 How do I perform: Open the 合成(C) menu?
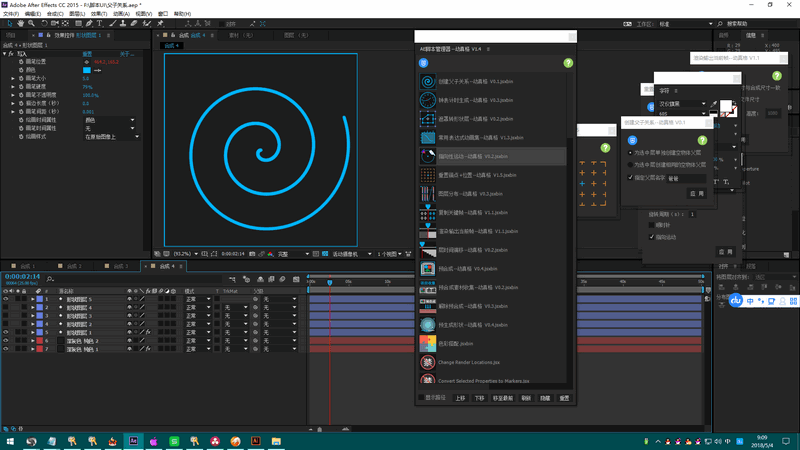click(55, 14)
